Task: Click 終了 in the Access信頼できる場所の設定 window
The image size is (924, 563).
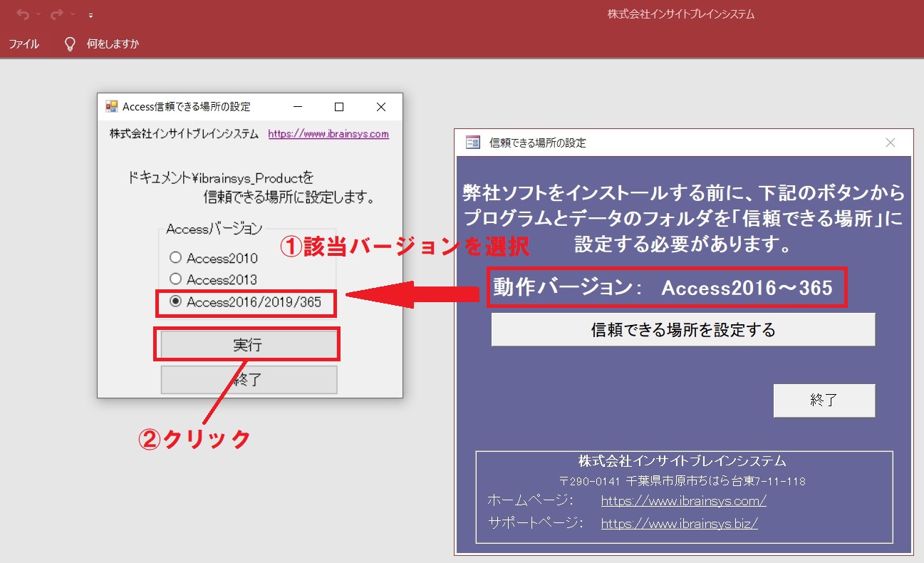Action: [249, 379]
